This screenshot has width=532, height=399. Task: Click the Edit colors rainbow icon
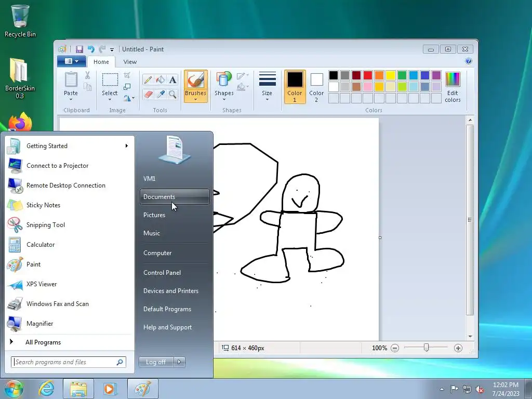(453, 79)
